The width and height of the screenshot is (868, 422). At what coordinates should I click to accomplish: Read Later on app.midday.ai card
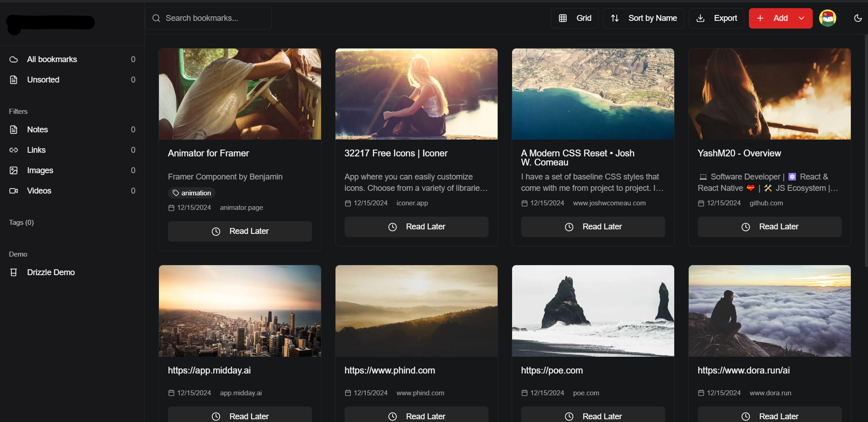click(x=240, y=415)
